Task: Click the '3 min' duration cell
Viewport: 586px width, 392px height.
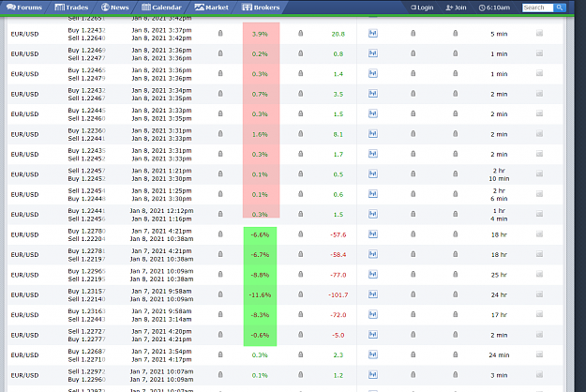Action: point(499,375)
